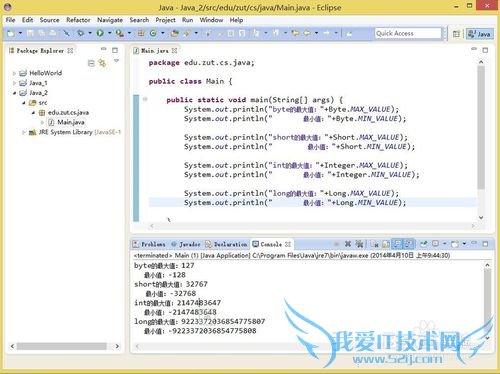Collapse the src folder node
The image size is (500, 374).
pyautogui.click(x=24, y=103)
